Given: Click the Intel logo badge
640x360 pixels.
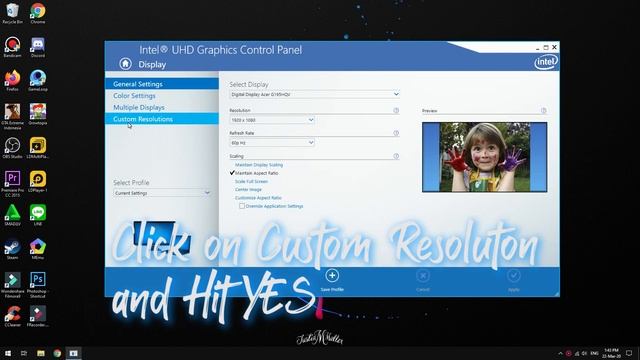Looking at the screenshot, I should click(546, 62).
